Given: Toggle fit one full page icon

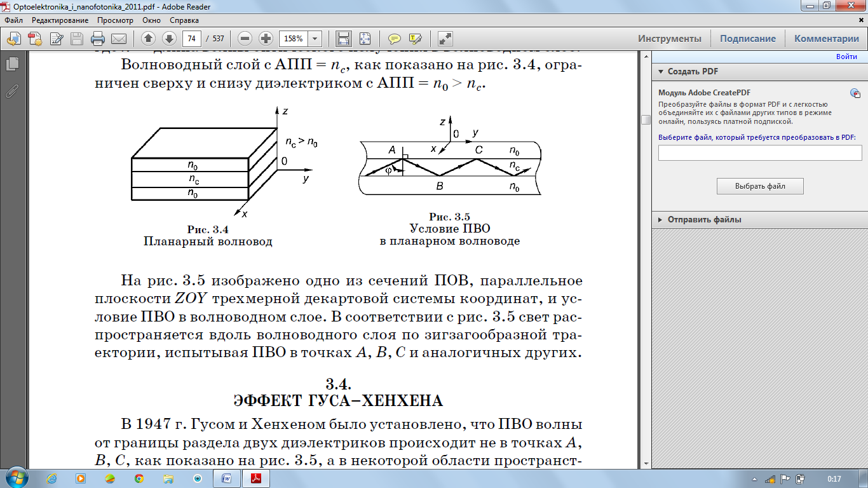Looking at the screenshot, I should pos(365,38).
